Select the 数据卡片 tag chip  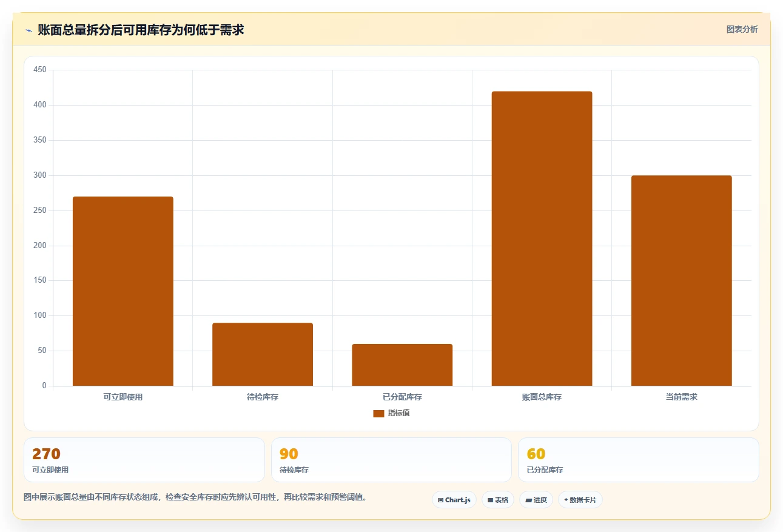580,500
